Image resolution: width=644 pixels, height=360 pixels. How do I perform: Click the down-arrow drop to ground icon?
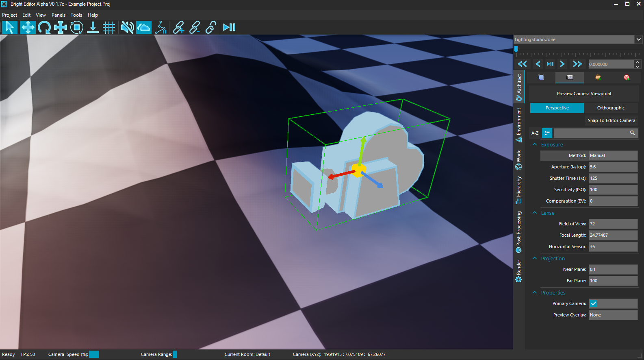coord(93,27)
